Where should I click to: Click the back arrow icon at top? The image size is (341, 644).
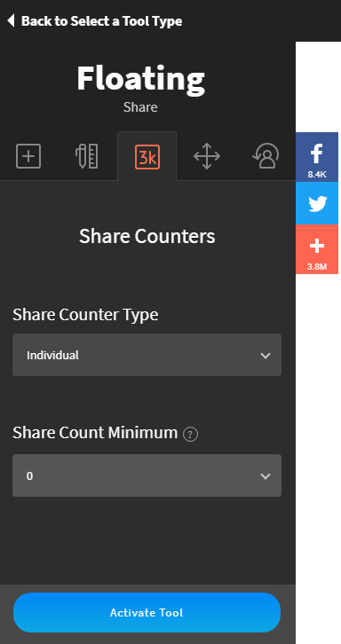[12, 20]
